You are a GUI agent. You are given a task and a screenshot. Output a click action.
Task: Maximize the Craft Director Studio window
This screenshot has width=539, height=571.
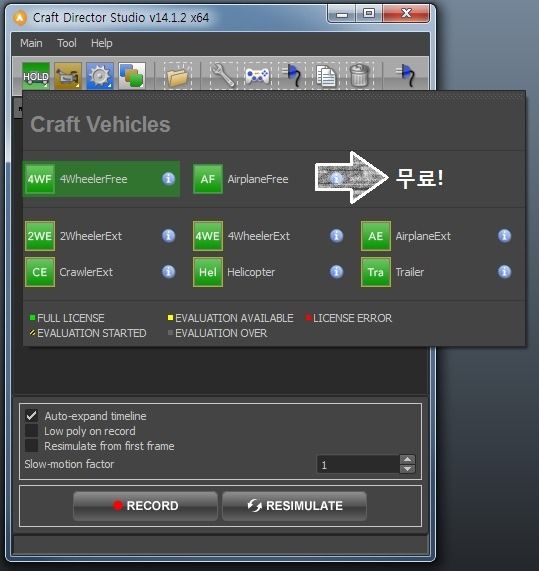369,14
